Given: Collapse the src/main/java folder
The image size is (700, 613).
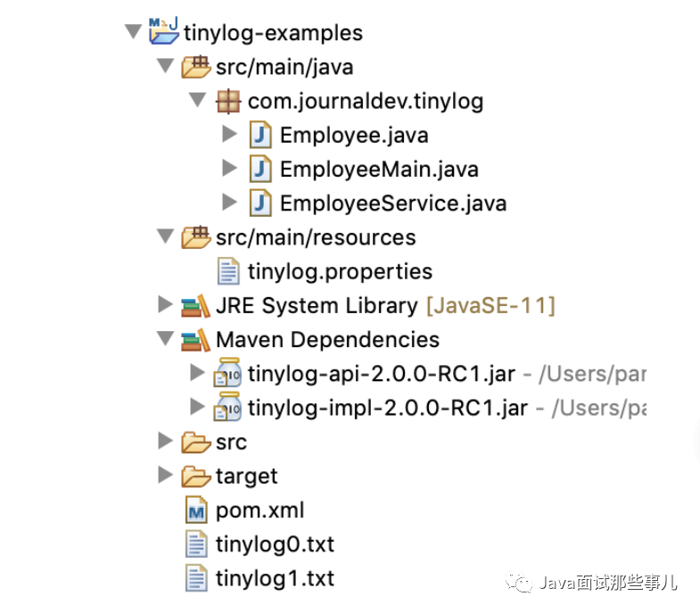Looking at the screenshot, I should 165,66.
